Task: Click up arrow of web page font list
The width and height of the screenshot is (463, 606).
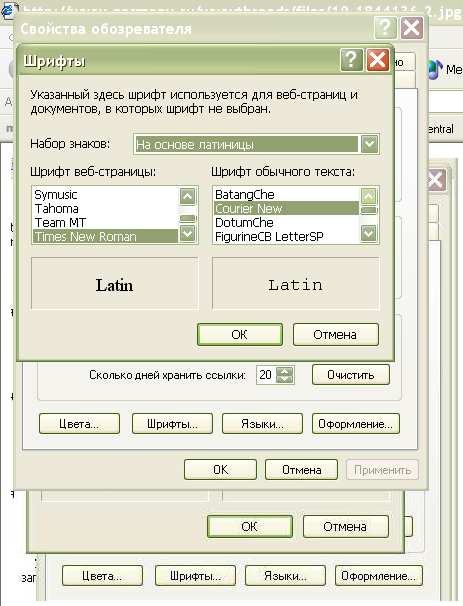Action: coord(187,196)
